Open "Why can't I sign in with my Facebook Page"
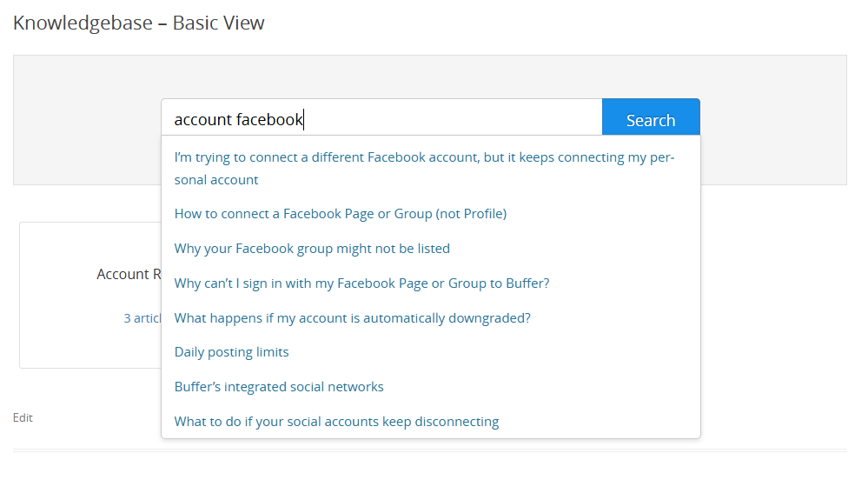 click(361, 283)
